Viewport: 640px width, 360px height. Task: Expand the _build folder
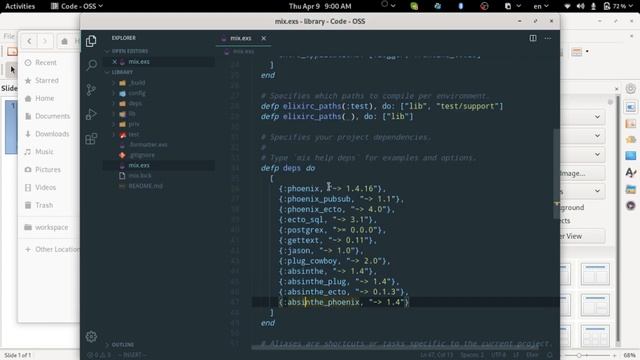click(138, 82)
